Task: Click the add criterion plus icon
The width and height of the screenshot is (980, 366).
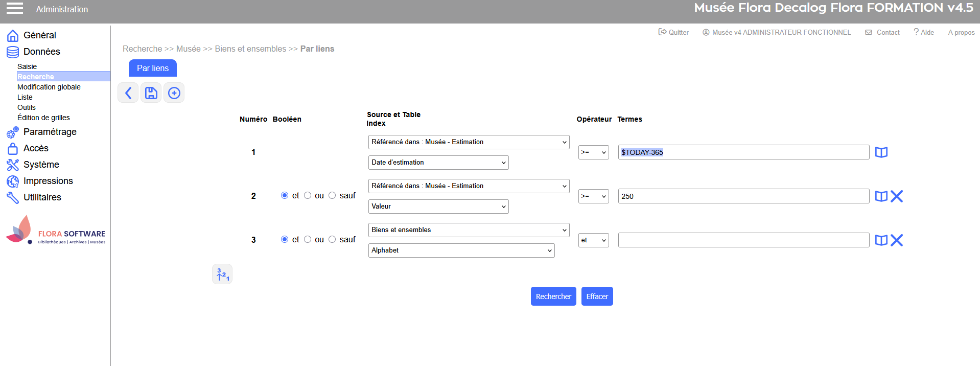Action: [x=174, y=93]
